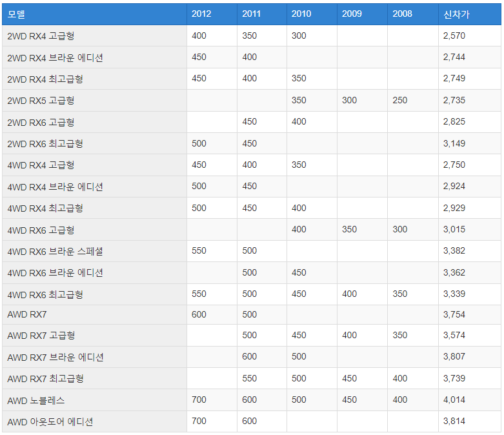Click the new car price 2,924
This screenshot has width=504, height=435.
click(x=454, y=186)
